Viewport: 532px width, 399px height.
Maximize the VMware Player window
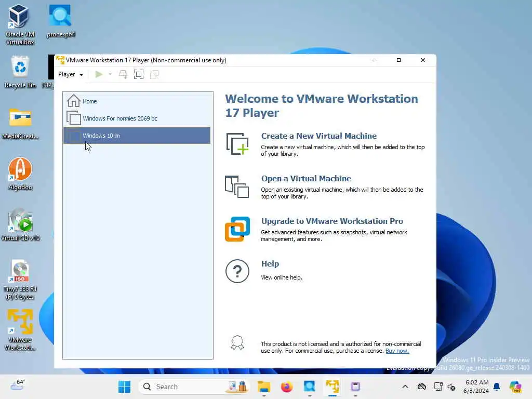point(398,60)
